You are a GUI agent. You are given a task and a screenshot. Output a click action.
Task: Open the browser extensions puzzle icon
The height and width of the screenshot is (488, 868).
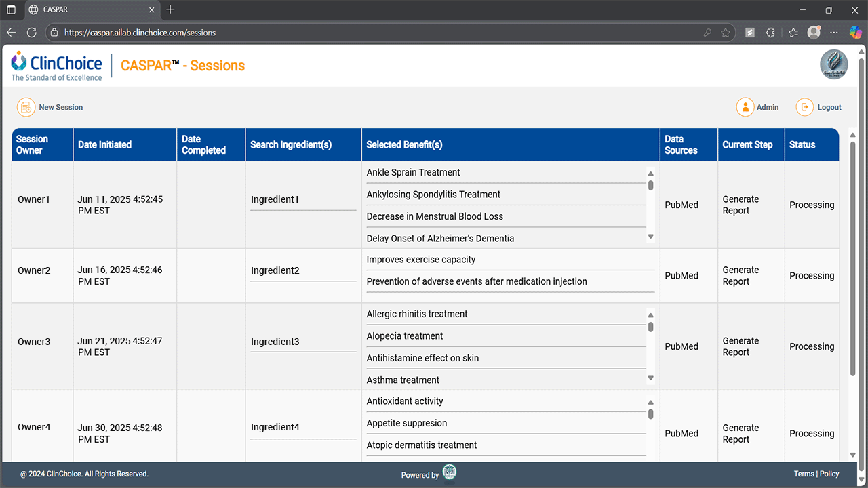pyautogui.click(x=770, y=33)
